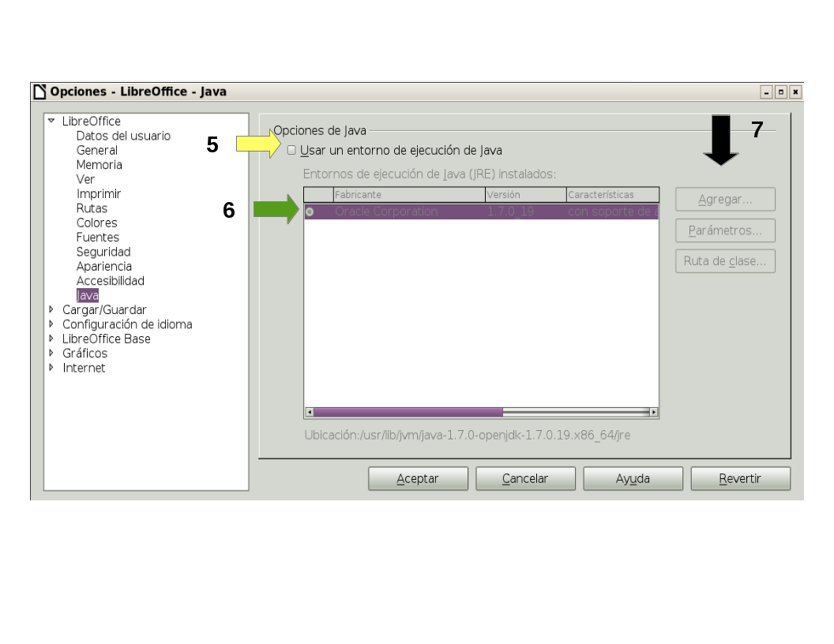Open the Parámetros... dialog button
834x644 pixels.
[x=725, y=230]
